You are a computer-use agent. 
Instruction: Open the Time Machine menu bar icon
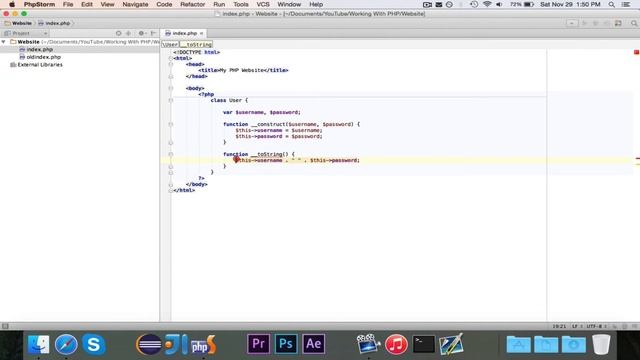tap(474, 4)
